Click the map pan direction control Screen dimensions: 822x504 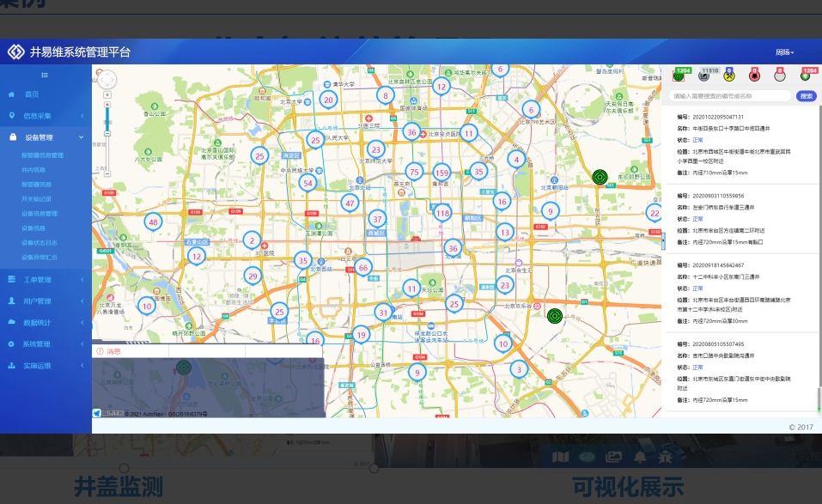tap(107, 80)
